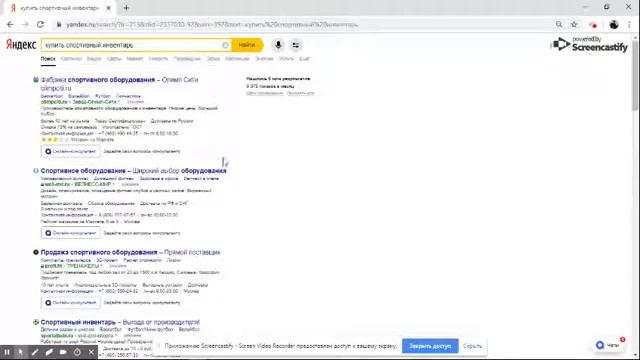The image size is (640, 360).
Task: Open result Фабрика спортивного оборудования – Олимп Сити
Action: point(119,80)
